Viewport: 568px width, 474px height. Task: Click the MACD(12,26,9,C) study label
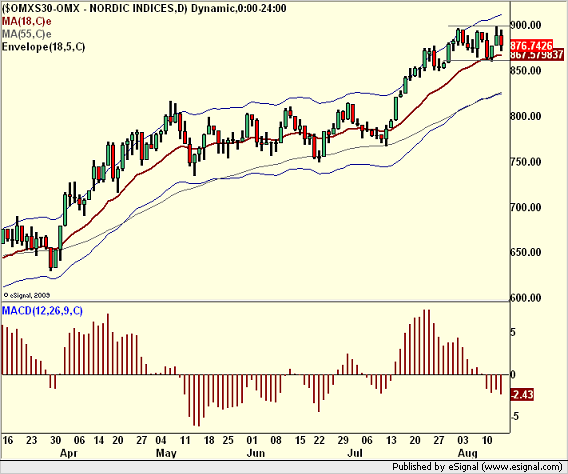(x=42, y=311)
